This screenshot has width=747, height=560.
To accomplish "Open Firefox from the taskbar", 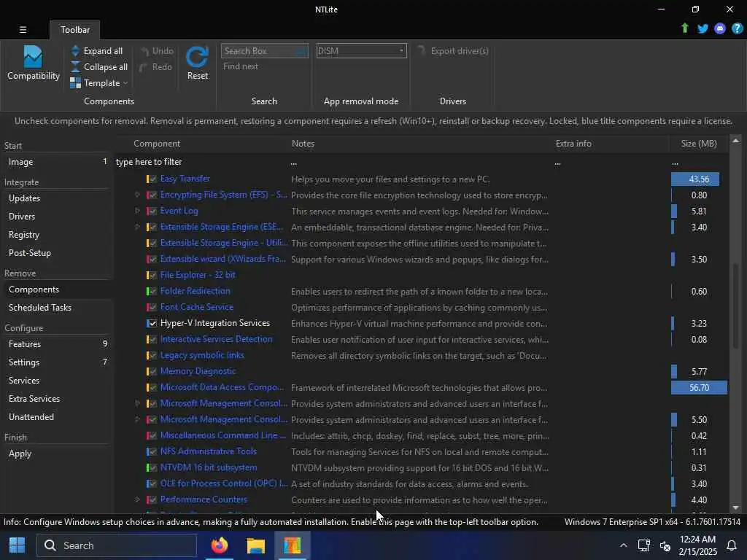I will point(219,545).
